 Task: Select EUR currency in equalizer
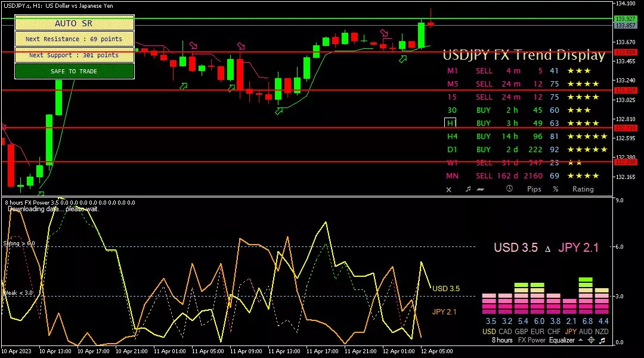pos(537,331)
